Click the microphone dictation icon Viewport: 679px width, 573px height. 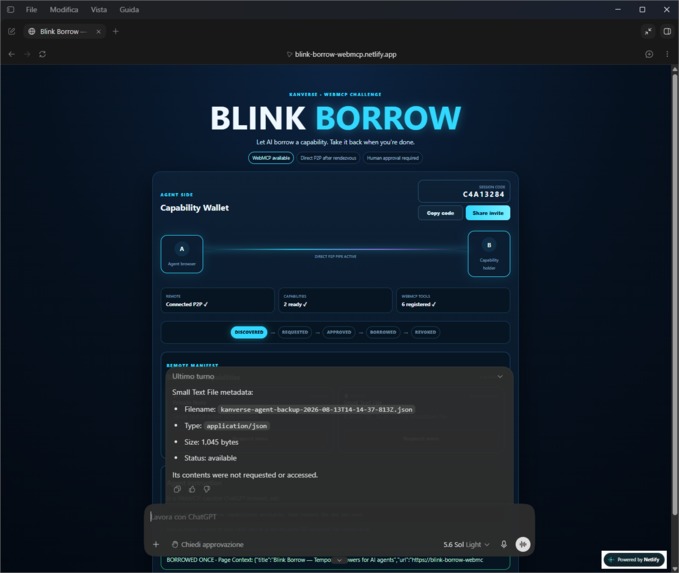(x=504, y=544)
